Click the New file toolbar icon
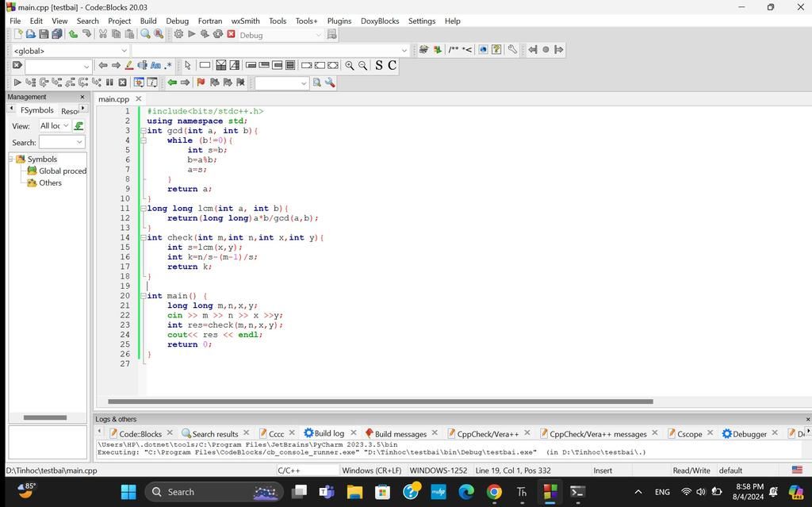The width and height of the screenshot is (812, 507). [x=18, y=34]
